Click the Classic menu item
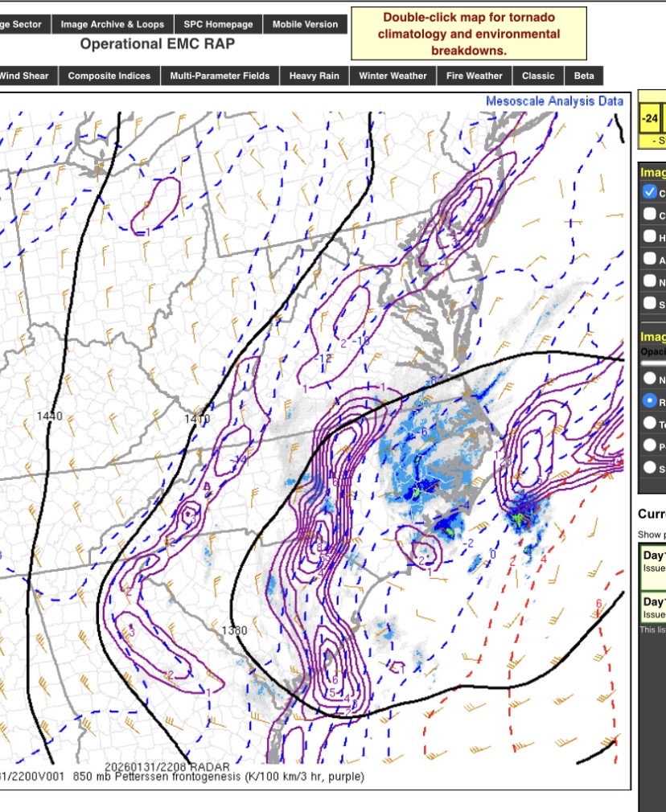 tap(537, 76)
